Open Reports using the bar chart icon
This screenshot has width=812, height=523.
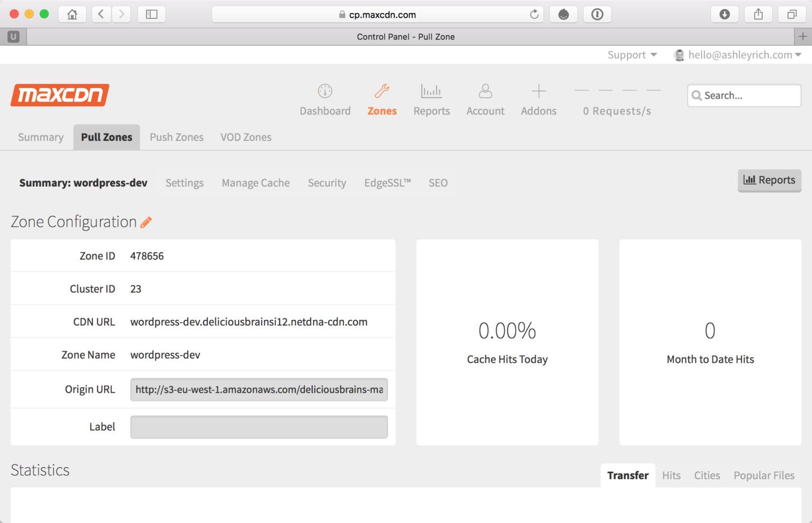[431, 91]
